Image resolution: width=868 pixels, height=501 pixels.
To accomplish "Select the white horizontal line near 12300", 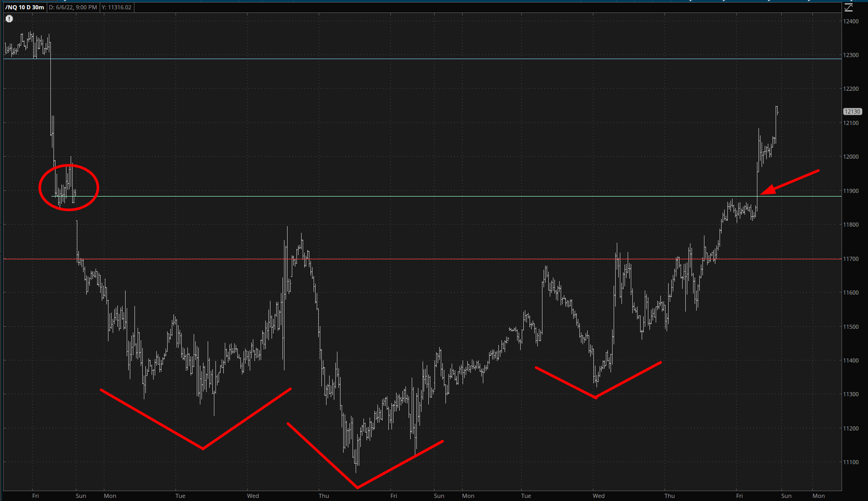I will coord(415,59).
